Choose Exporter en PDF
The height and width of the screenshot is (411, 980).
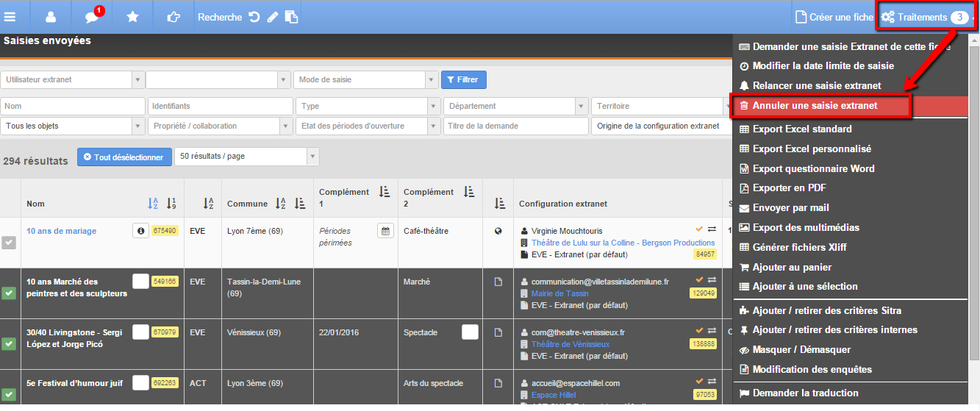pos(782,188)
